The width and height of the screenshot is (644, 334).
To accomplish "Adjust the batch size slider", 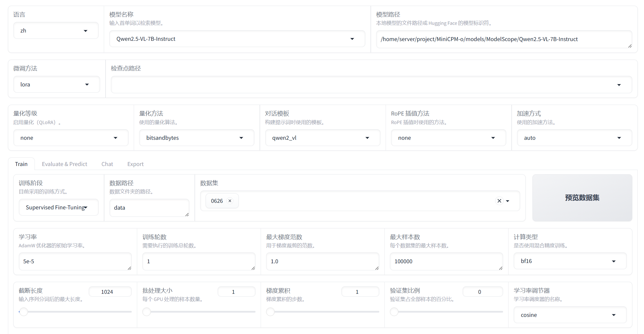I will (x=199, y=312).
